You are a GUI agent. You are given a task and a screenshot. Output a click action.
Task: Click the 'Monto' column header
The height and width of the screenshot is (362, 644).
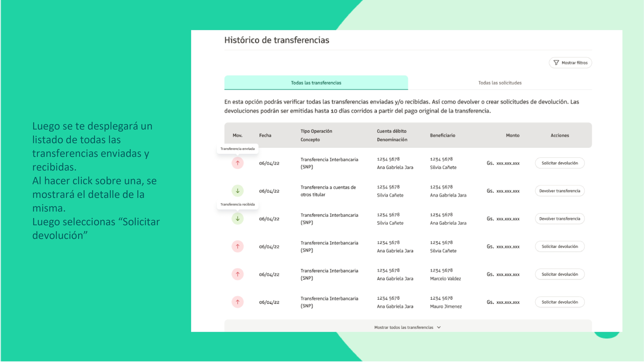click(512, 135)
